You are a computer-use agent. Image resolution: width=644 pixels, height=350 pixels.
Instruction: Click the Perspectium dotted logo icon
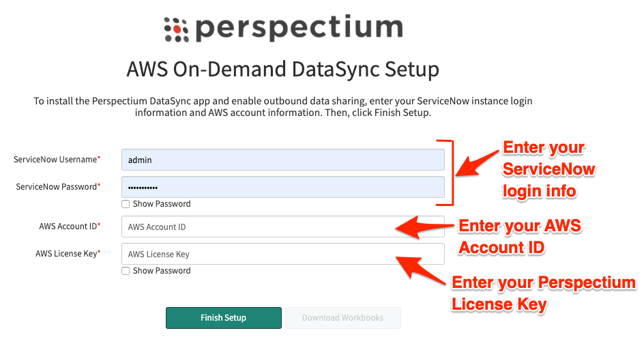(176, 29)
